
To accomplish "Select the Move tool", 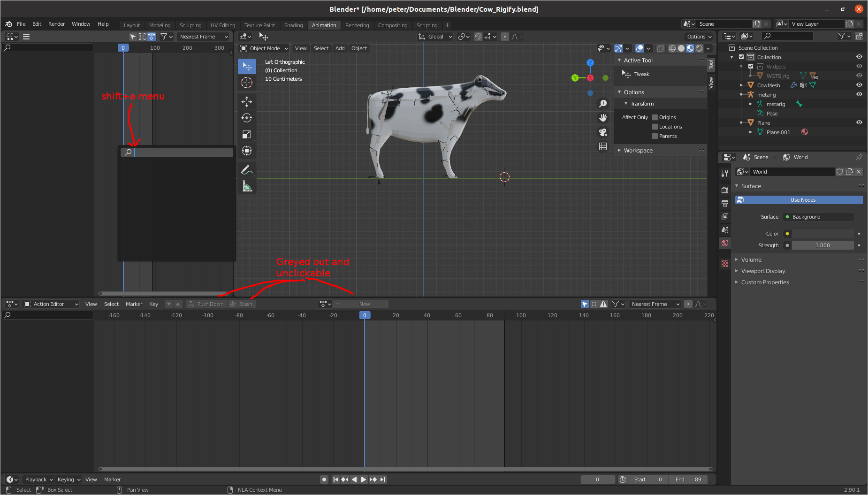I will (x=247, y=101).
